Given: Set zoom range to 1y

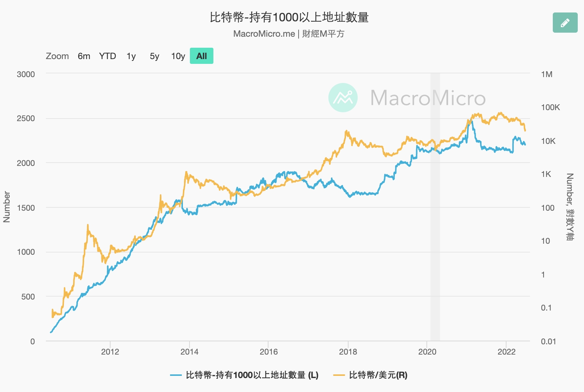Looking at the screenshot, I should point(131,56).
